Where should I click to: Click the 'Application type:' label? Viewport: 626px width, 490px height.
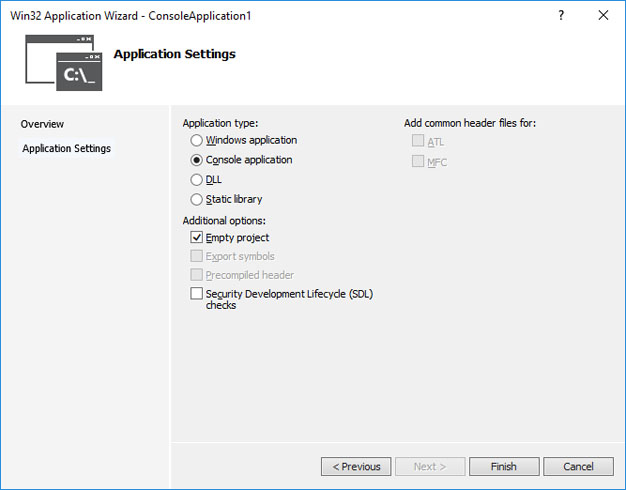[x=220, y=123]
